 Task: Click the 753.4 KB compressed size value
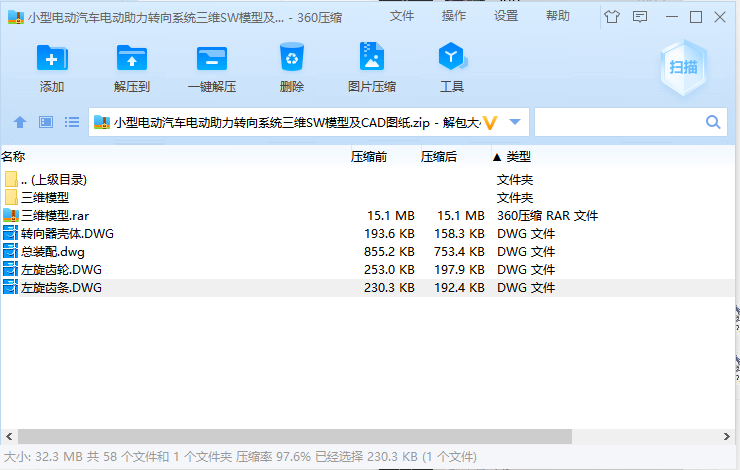point(459,252)
